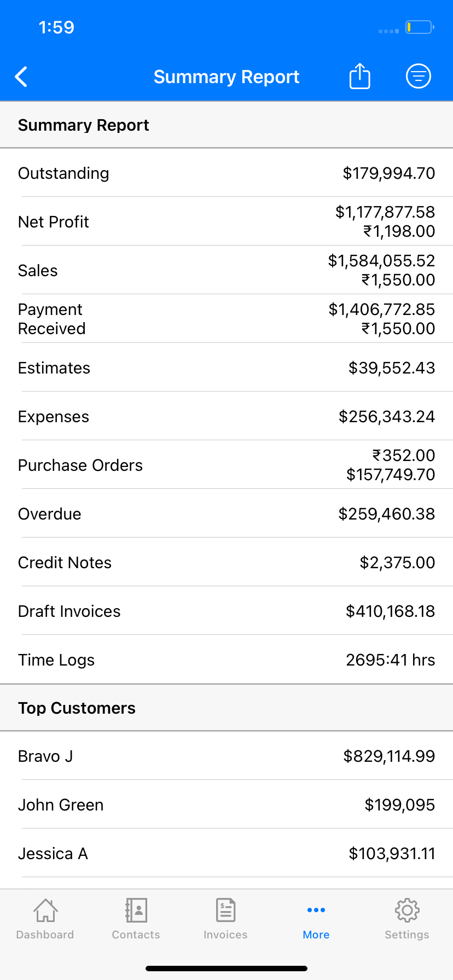Open the Invoices document icon

(x=226, y=911)
